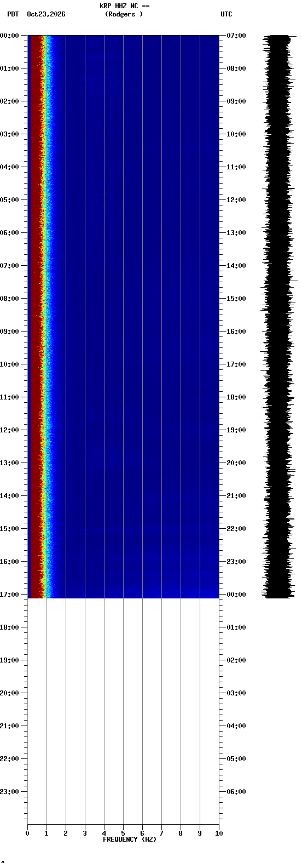Click the PDT '03:00' time label

(9, 134)
